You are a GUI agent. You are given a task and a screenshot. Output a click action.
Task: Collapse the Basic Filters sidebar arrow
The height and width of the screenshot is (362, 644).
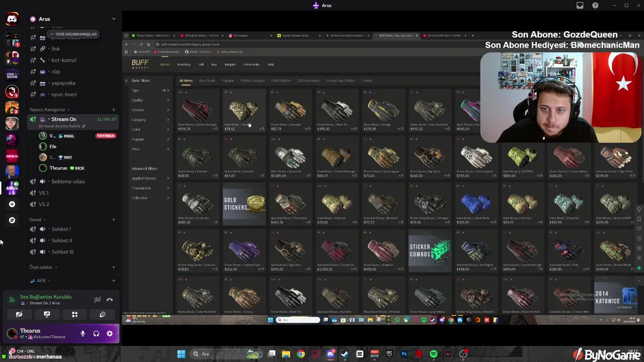click(126, 80)
